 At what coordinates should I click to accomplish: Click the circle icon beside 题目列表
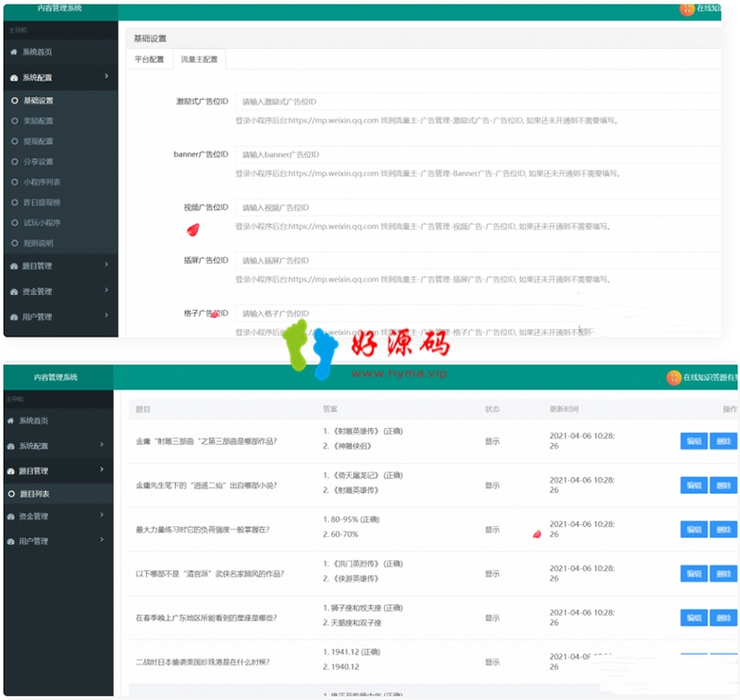pos(11,494)
